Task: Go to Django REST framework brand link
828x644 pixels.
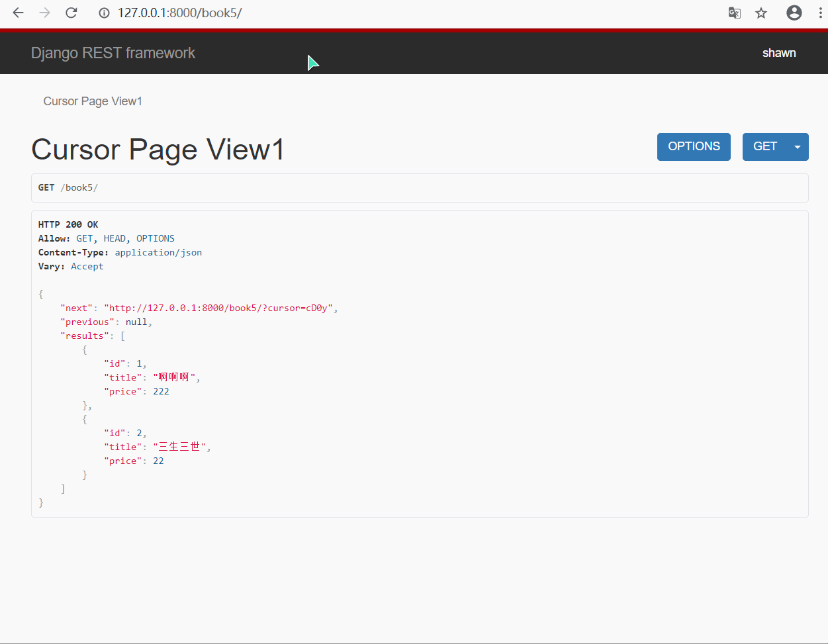Action: 113,53
